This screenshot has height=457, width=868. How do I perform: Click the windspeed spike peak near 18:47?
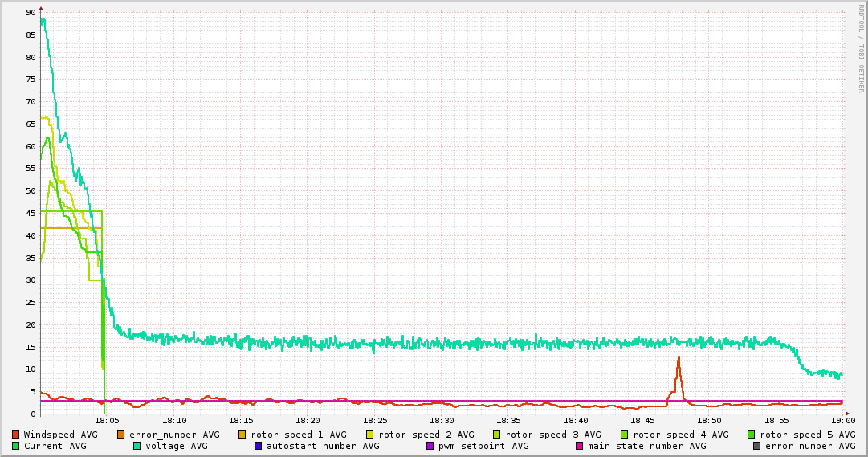[x=679, y=357]
